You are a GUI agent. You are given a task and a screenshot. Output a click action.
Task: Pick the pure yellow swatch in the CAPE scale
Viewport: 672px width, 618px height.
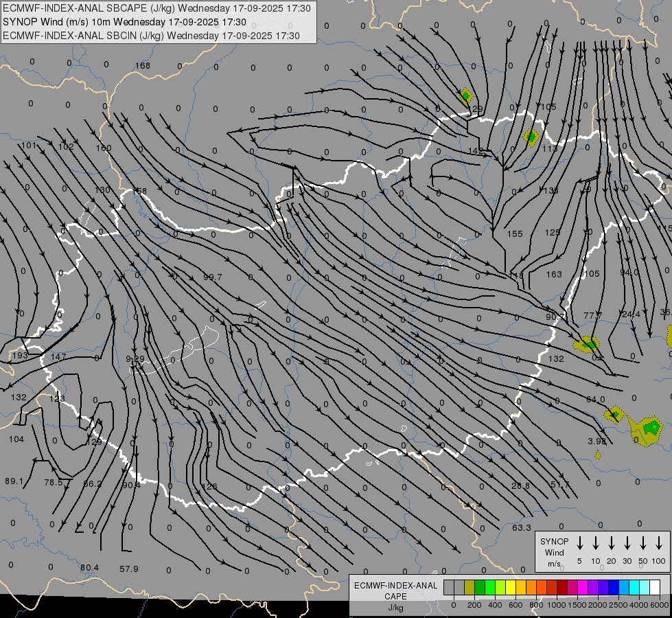[x=511, y=588]
